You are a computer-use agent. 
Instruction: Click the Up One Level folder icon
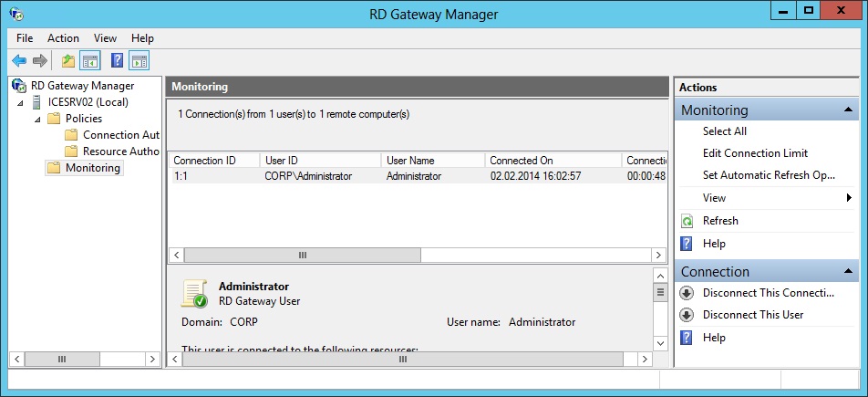(68, 61)
